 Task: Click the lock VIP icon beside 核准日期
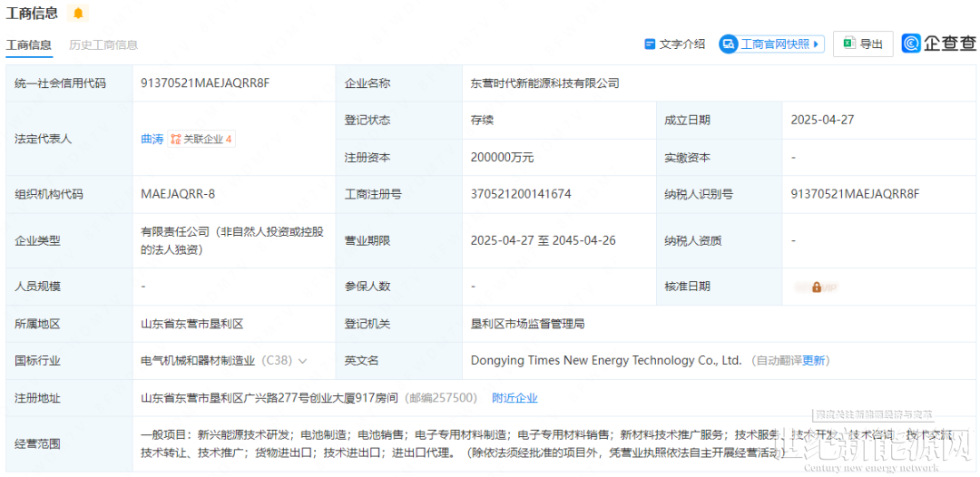pos(817,287)
